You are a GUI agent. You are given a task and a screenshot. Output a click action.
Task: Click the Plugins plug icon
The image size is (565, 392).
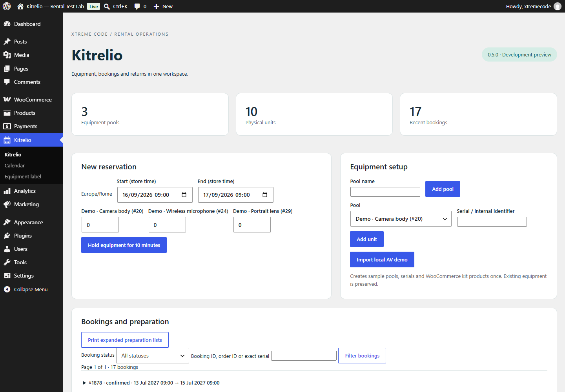[x=7, y=236]
